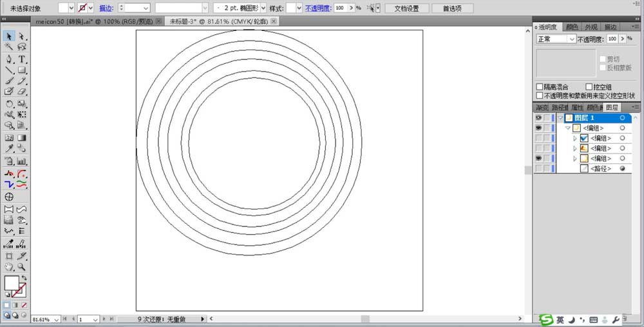Select the Hand tool
The height and width of the screenshot is (327, 644).
8,267
